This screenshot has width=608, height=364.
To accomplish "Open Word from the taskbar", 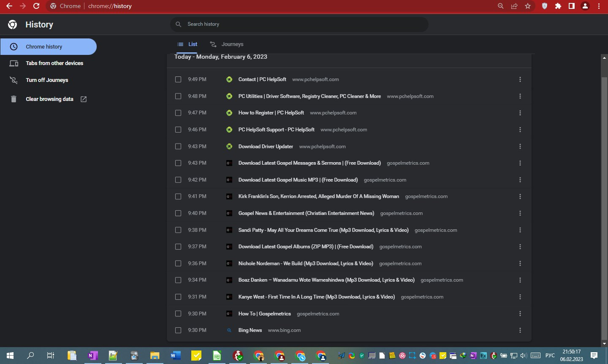I will point(176,356).
